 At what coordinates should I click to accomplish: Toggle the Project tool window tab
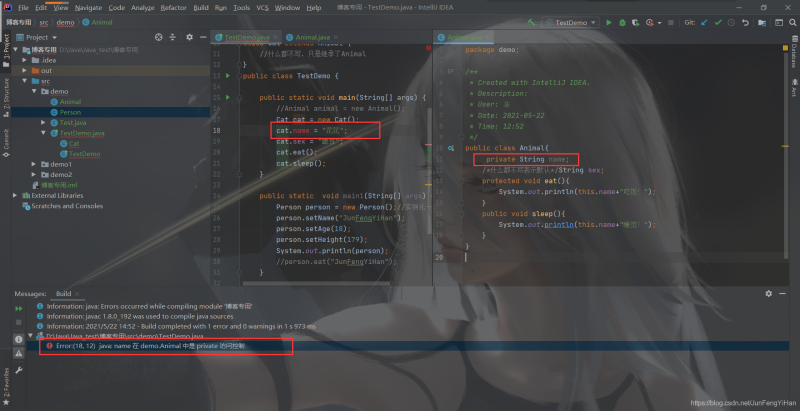(x=6, y=51)
